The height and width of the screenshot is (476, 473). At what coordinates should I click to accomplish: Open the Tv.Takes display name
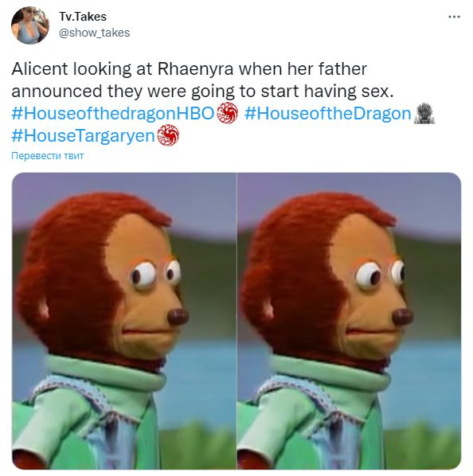(83, 17)
